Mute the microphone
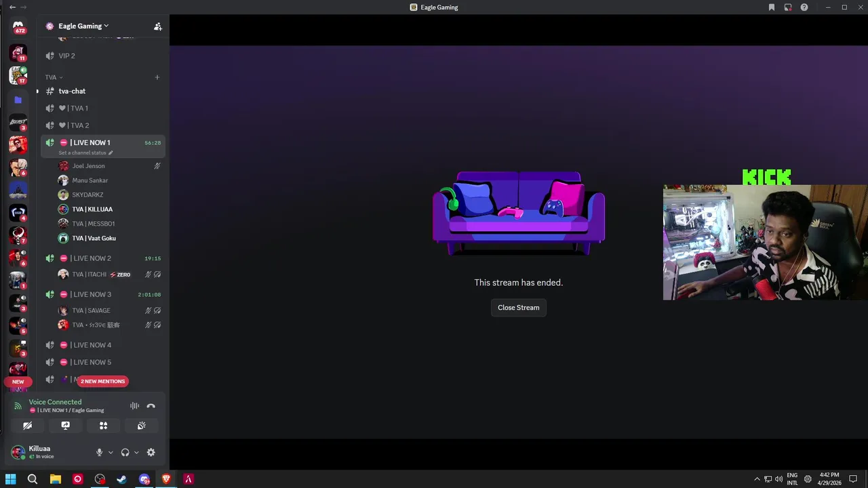 click(x=99, y=452)
